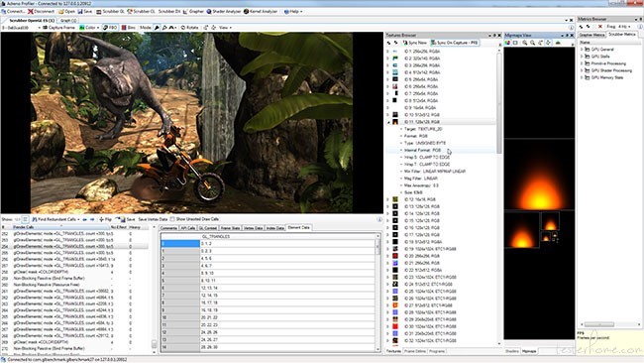The image size is (644, 363).
Task: Open the View dropdown
Action: [225, 28]
